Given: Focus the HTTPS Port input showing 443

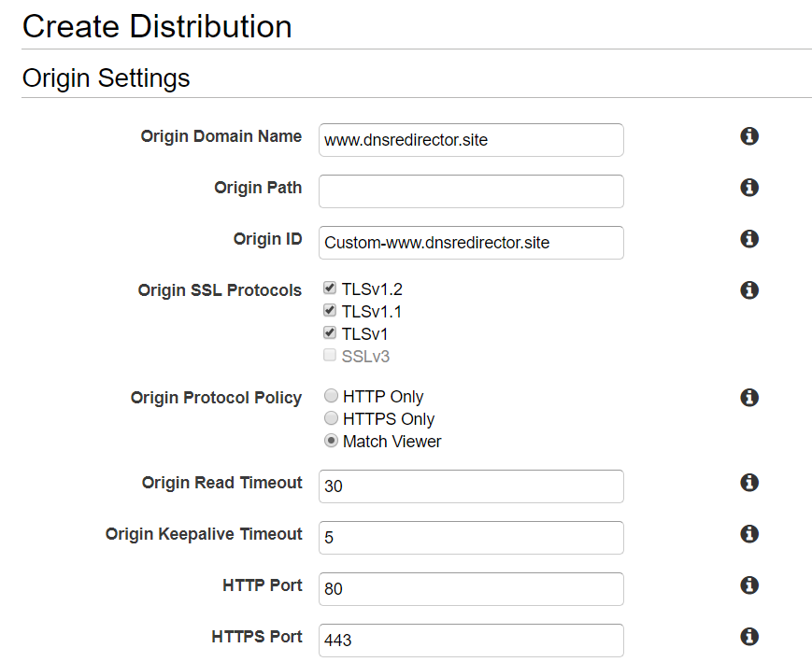Looking at the screenshot, I should (x=471, y=641).
